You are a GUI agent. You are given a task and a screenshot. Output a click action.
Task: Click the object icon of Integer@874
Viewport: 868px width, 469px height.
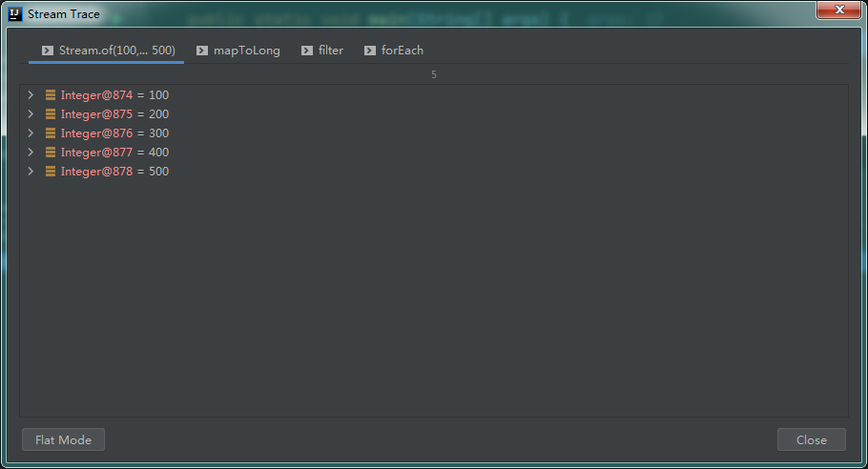(x=51, y=95)
